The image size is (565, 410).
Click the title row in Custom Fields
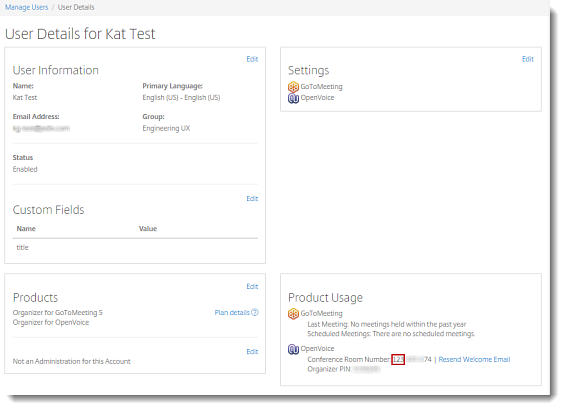[135, 248]
